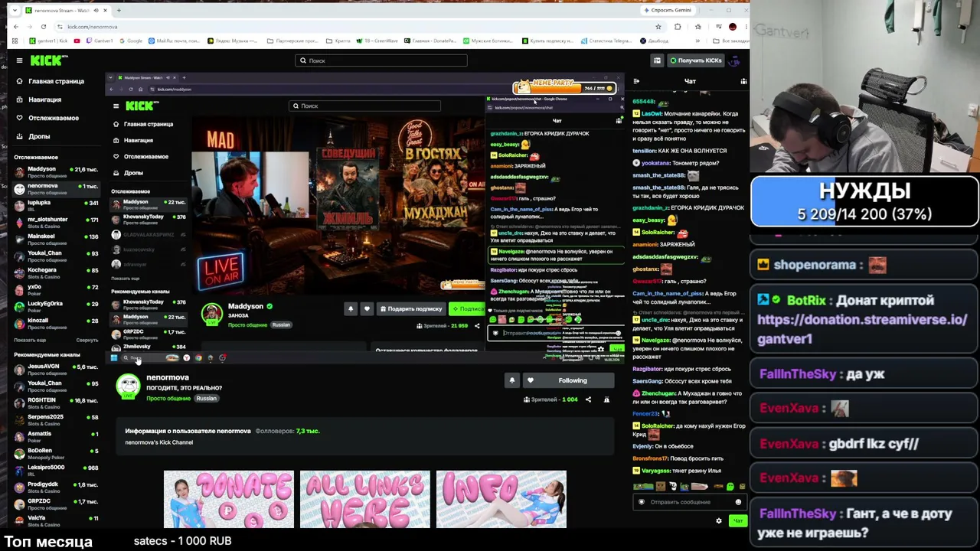Click the SoloRaicher username near chat bottom
The height and width of the screenshot is (551, 980).
point(658,425)
